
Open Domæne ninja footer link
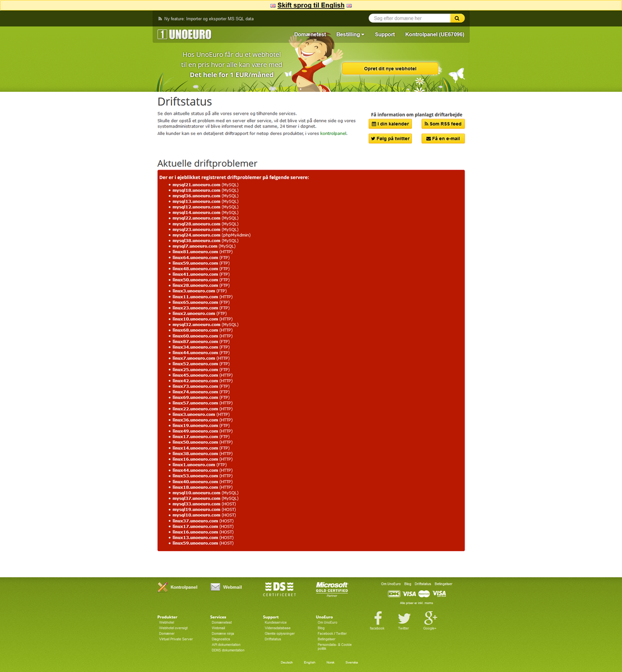click(222, 634)
